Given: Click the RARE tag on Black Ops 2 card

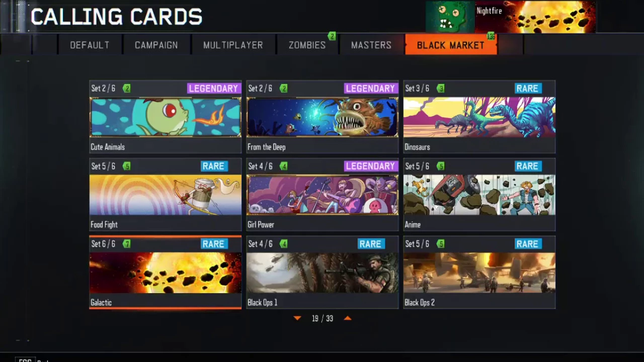Looking at the screenshot, I should click(x=527, y=244).
